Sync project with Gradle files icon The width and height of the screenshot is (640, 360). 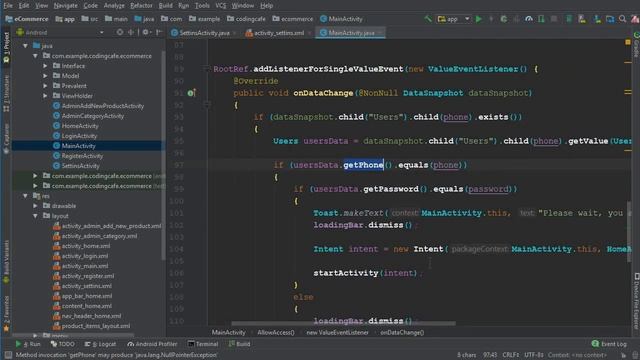coord(569,19)
